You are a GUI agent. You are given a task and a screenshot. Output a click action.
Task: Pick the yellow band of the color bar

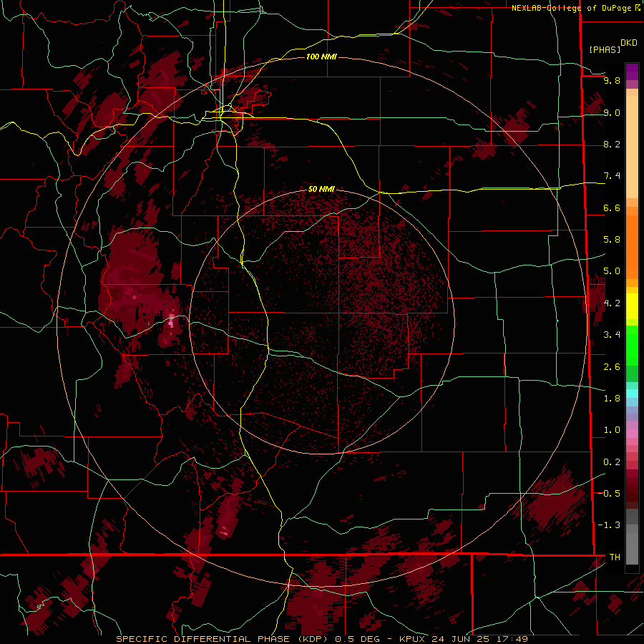tap(632, 306)
